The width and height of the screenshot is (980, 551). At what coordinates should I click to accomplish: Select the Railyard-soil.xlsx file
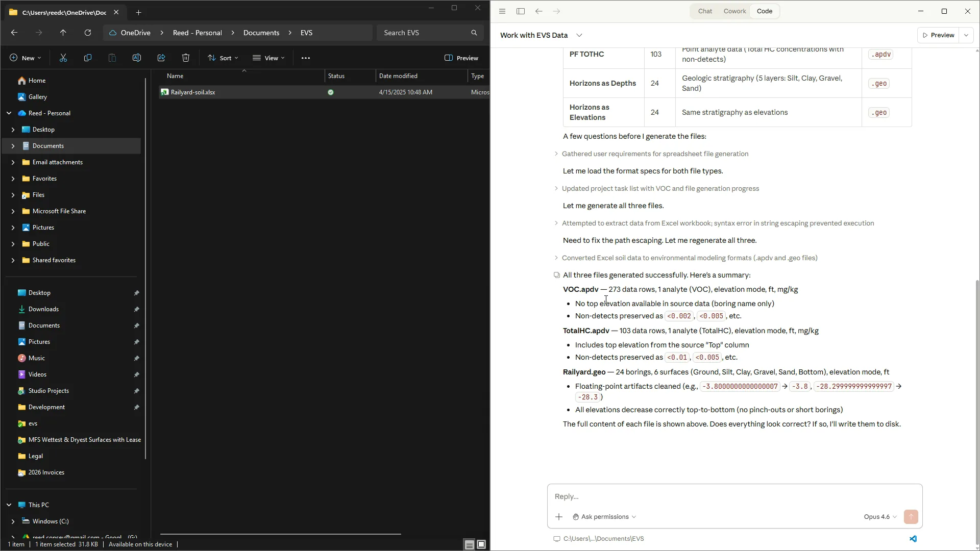(324, 92)
